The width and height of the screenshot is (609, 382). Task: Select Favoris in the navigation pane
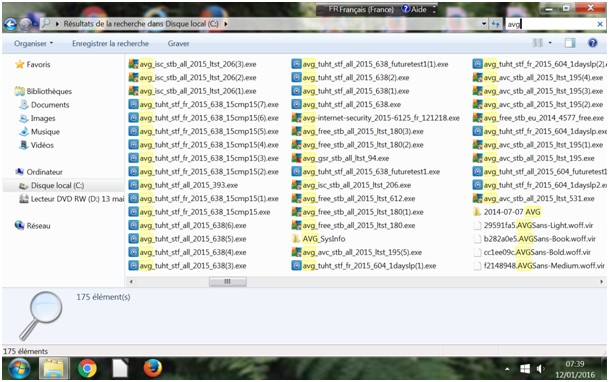[x=33, y=64]
